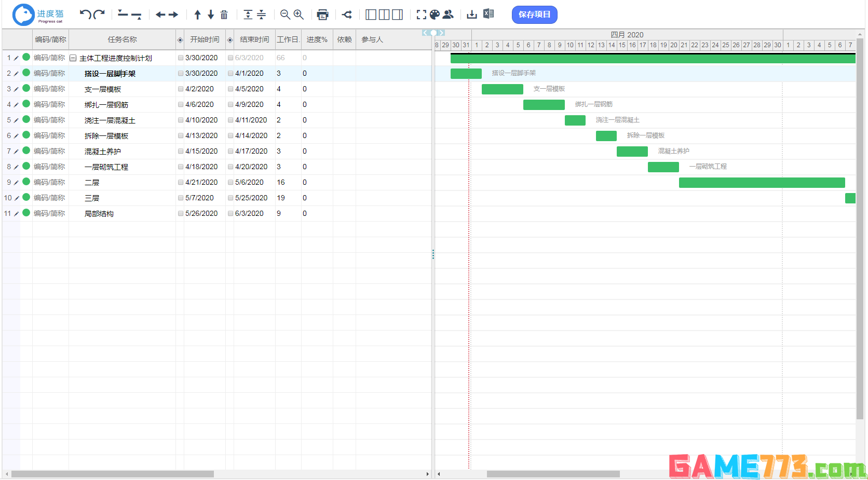Image resolution: width=868 pixels, height=480 pixels.
Task: Click the redo arrow icon
Action: (99, 15)
